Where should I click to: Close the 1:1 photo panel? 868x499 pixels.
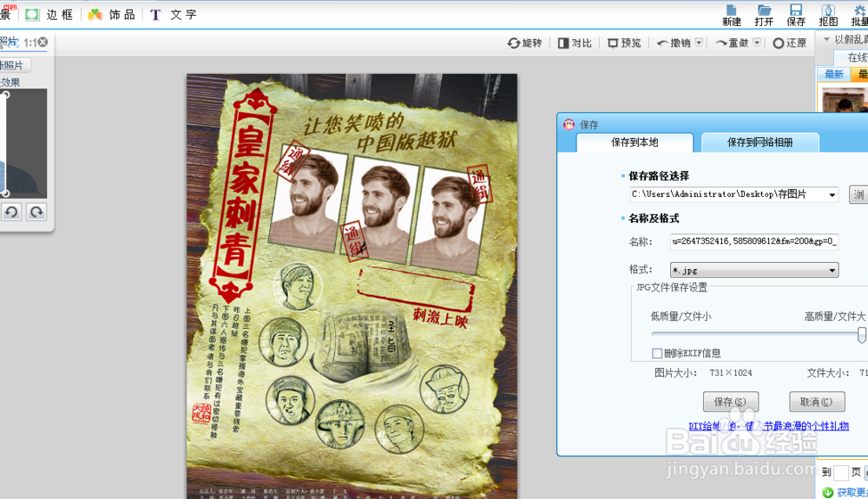click(x=43, y=42)
